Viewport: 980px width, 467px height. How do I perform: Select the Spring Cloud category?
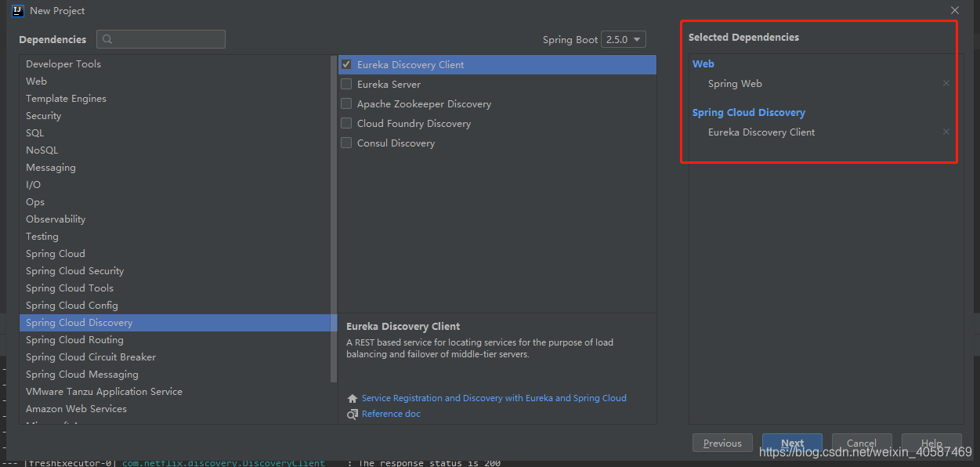[x=175, y=254]
